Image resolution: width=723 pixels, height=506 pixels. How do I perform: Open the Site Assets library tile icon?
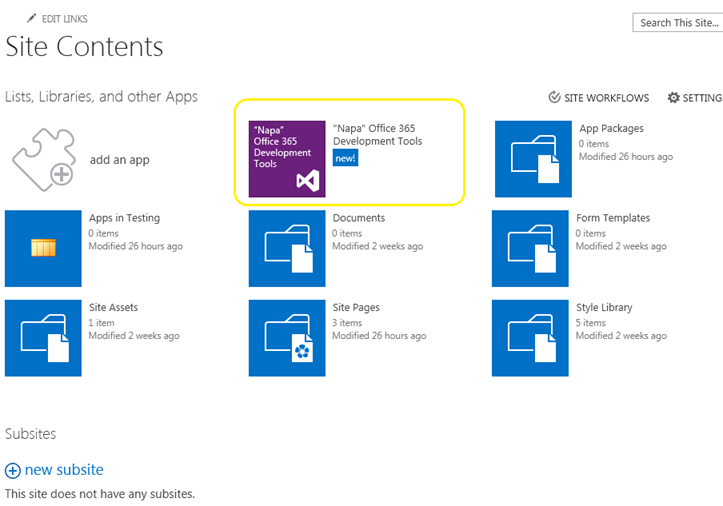click(x=43, y=338)
